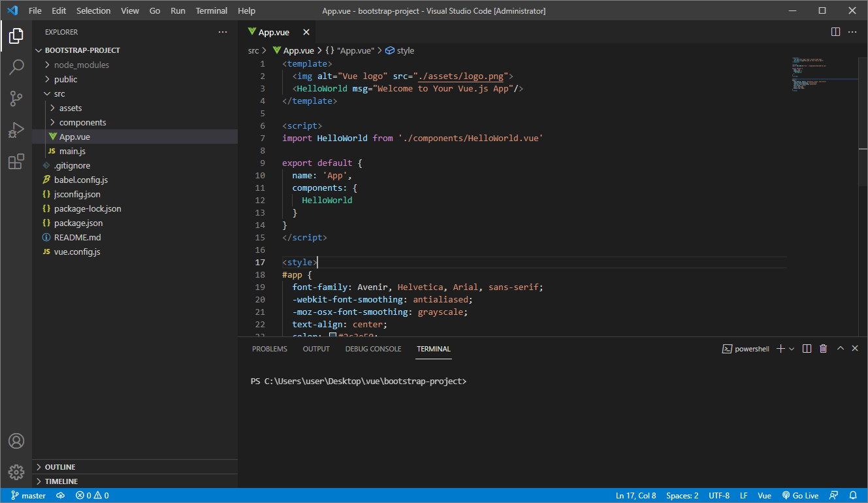Expand the node_modules folder

click(x=135, y=65)
